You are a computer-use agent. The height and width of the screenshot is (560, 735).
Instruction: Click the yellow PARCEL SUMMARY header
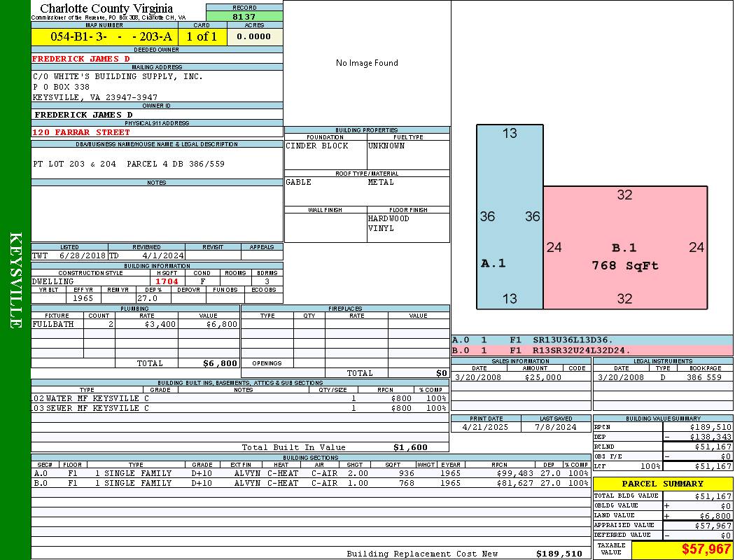tap(662, 484)
